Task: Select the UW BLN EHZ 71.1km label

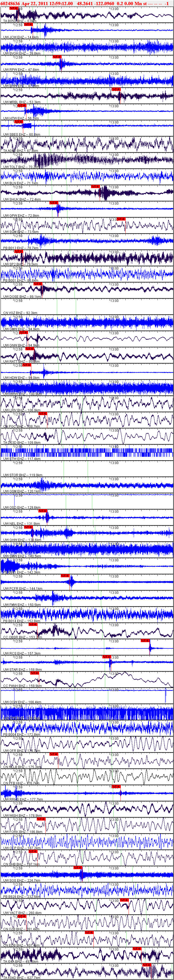Action: coord(21,183)
